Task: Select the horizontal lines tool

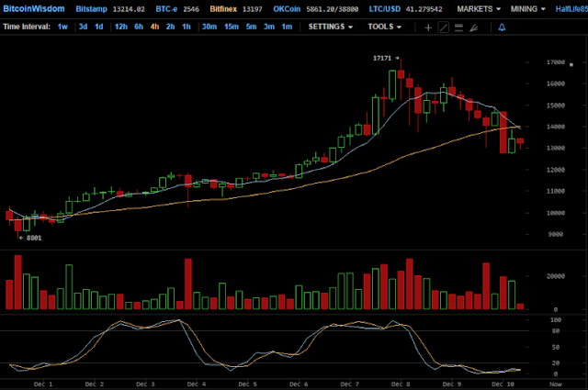Action: [458, 28]
